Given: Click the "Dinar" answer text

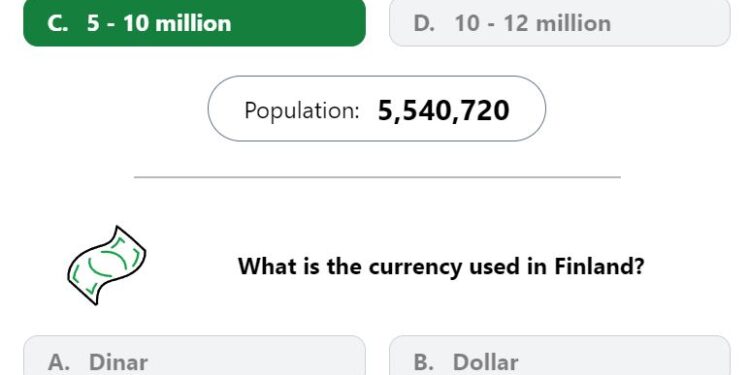Looking at the screenshot, I should (119, 363).
